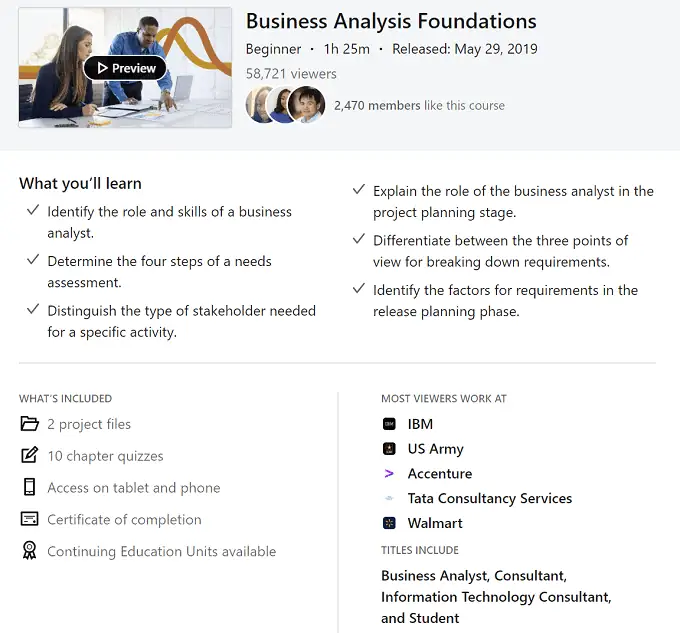The width and height of the screenshot is (680, 633).
Task: Click the US Army logo icon
Action: [x=389, y=449]
